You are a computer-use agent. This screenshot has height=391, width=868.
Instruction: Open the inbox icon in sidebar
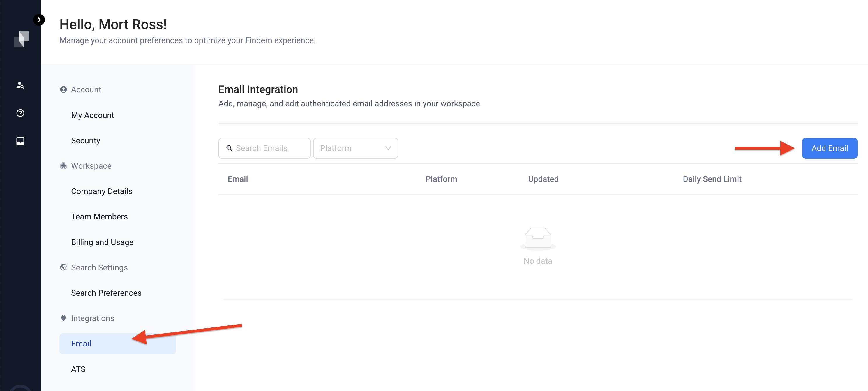pyautogui.click(x=20, y=141)
